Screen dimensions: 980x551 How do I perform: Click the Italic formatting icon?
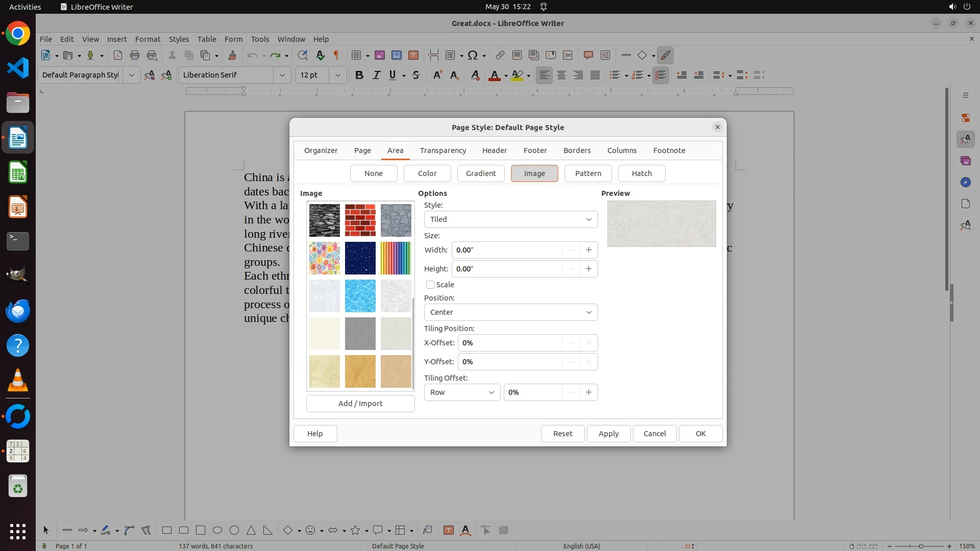(x=376, y=75)
